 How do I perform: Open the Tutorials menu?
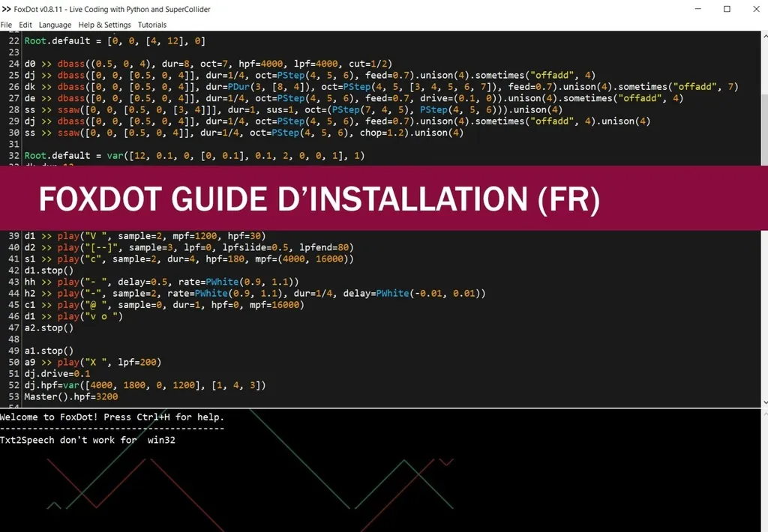click(x=151, y=24)
